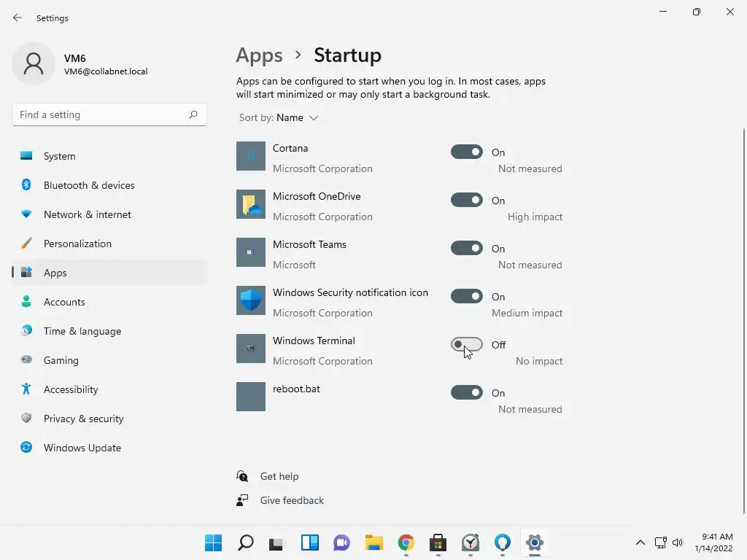747x560 pixels.
Task: Go to Network & internet settings
Action: [x=109, y=214]
